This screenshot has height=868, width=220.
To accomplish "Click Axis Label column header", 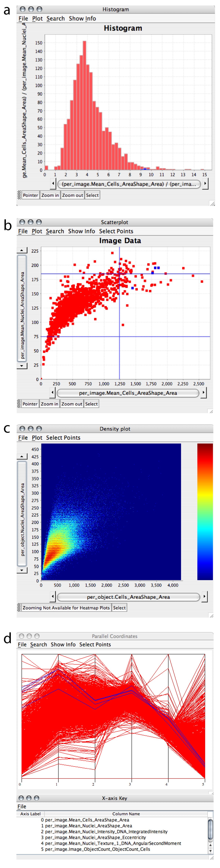I will (30, 814).
